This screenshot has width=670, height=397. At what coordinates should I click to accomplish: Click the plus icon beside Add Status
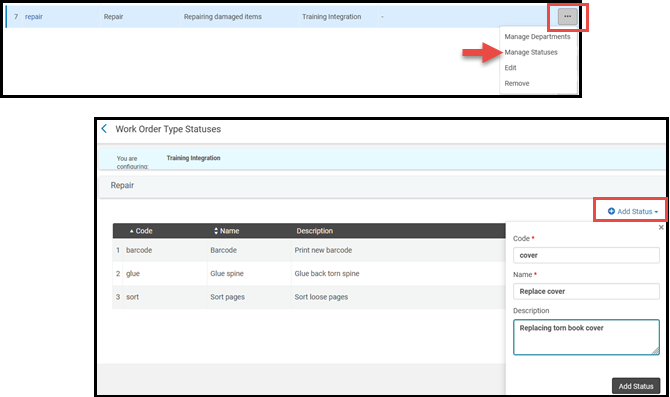(611, 211)
